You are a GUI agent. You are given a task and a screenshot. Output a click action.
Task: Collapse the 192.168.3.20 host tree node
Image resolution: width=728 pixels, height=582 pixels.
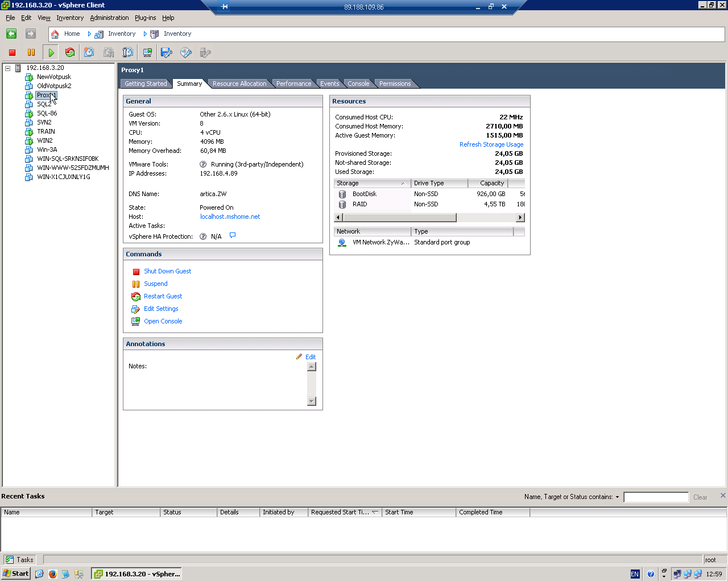[x=8, y=68]
